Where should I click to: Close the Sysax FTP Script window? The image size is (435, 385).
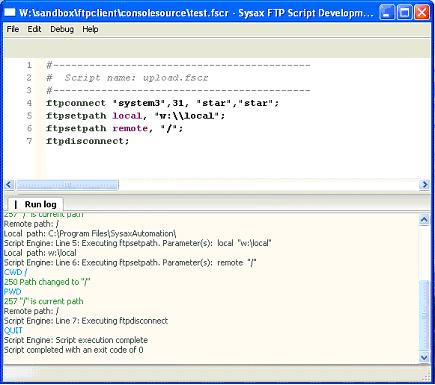(422, 13)
